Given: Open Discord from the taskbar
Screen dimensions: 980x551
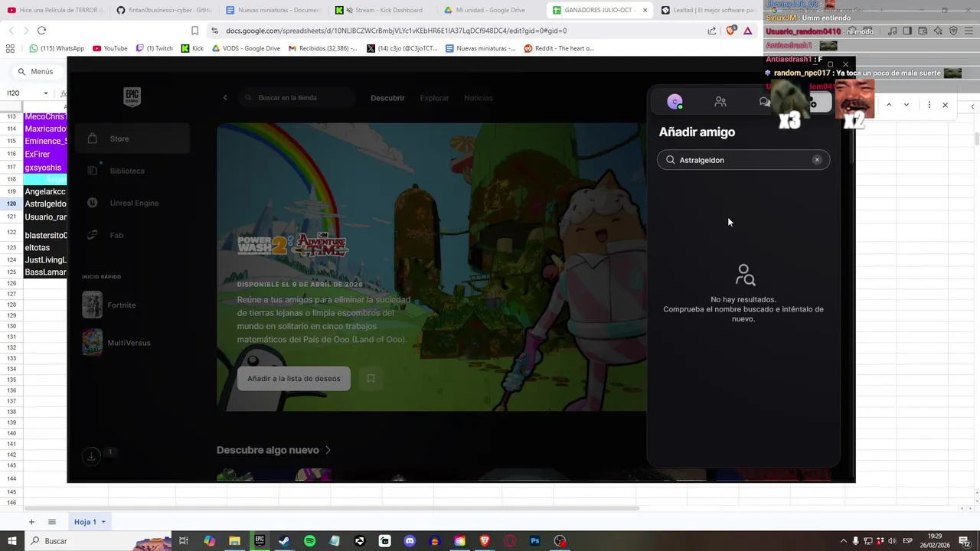Looking at the screenshot, I should pos(410,541).
